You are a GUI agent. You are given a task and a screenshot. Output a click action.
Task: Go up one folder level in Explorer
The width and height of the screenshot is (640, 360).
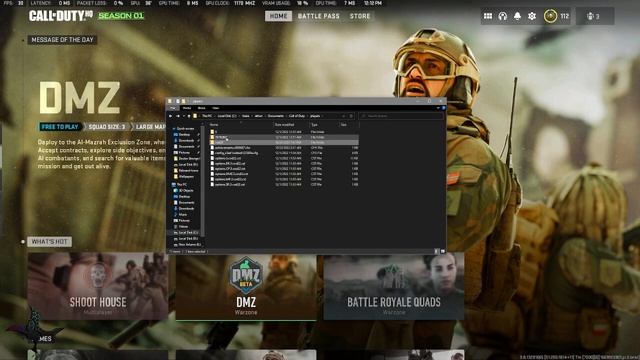189,116
